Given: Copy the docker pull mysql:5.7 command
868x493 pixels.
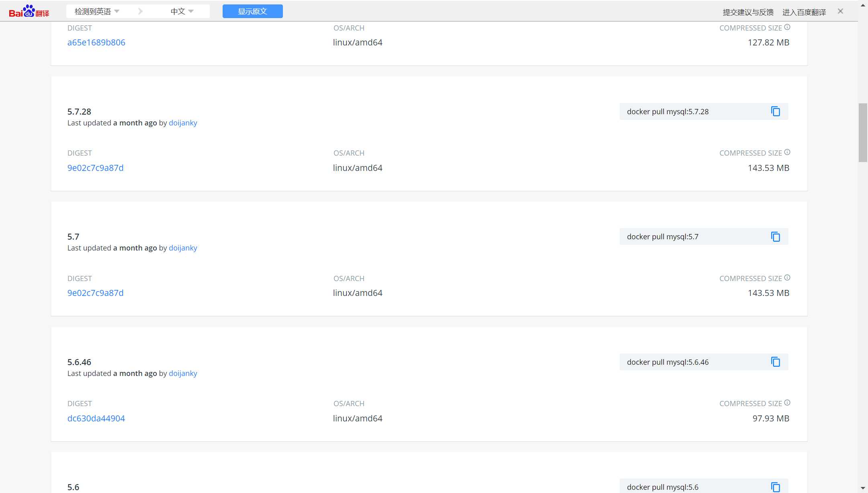Looking at the screenshot, I should [x=776, y=237].
